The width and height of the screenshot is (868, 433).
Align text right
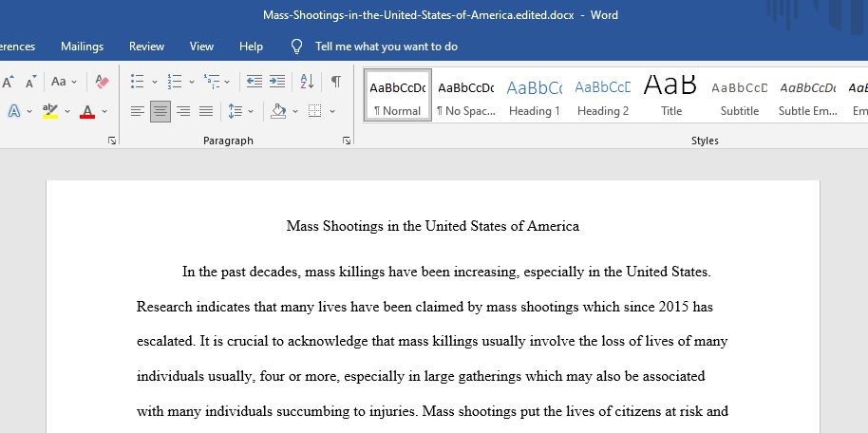(183, 111)
